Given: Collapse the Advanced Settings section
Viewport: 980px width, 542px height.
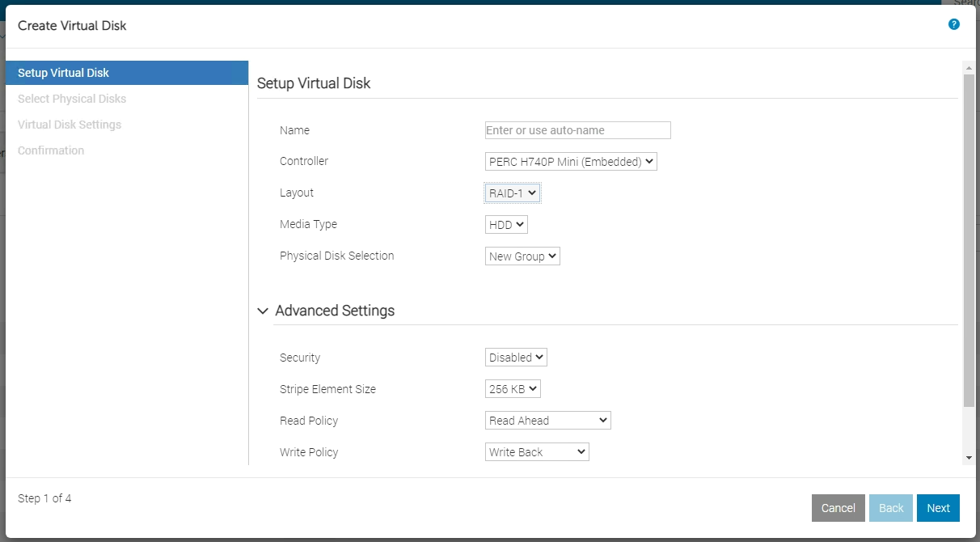Looking at the screenshot, I should click(x=262, y=311).
